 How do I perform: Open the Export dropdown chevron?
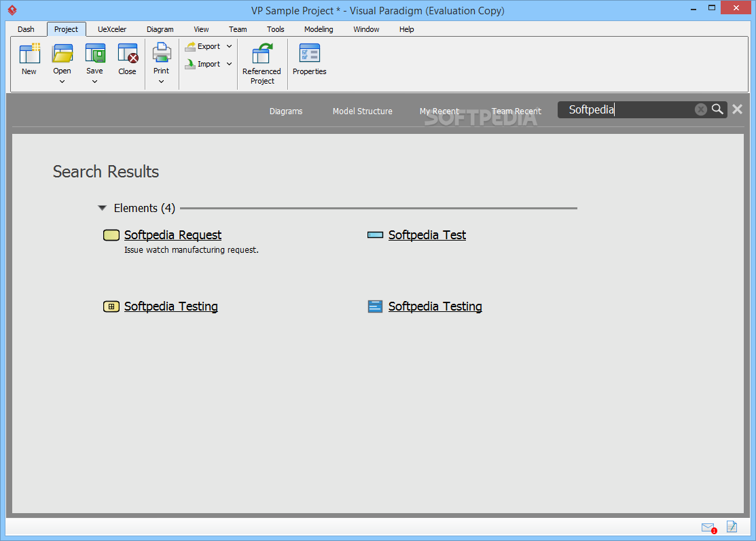(230, 46)
